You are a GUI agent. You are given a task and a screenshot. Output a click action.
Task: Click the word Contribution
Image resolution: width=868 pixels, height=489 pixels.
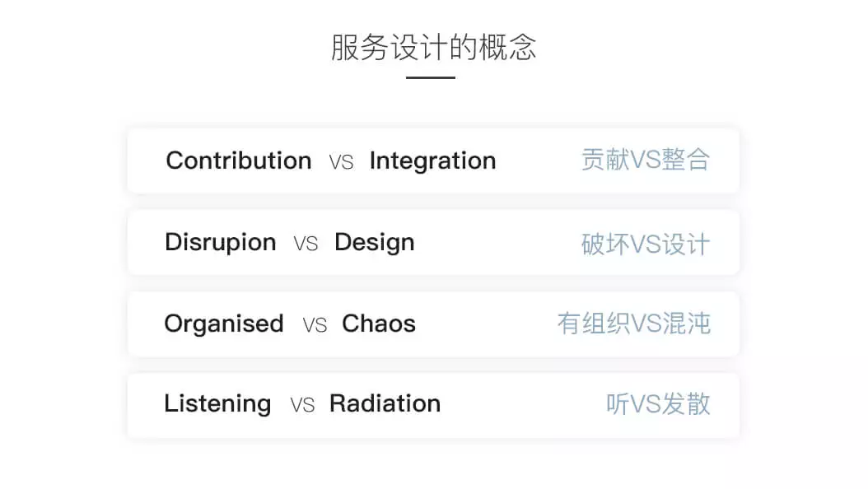pos(239,161)
